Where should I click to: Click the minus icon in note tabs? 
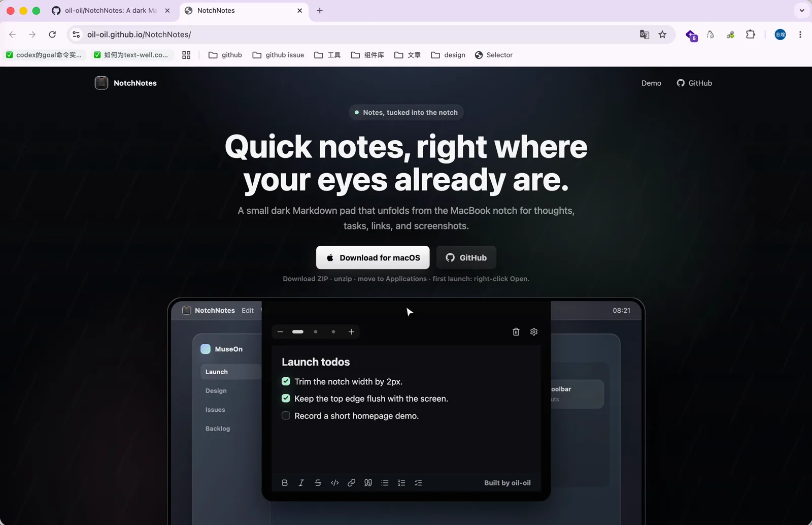280,332
